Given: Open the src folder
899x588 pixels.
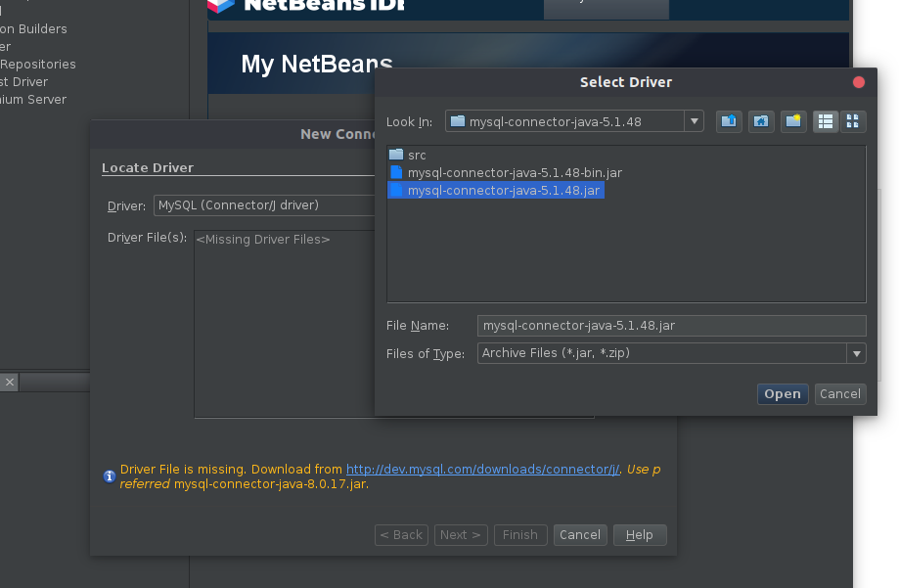Looking at the screenshot, I should pyautogui.click(x=408, y=155).
